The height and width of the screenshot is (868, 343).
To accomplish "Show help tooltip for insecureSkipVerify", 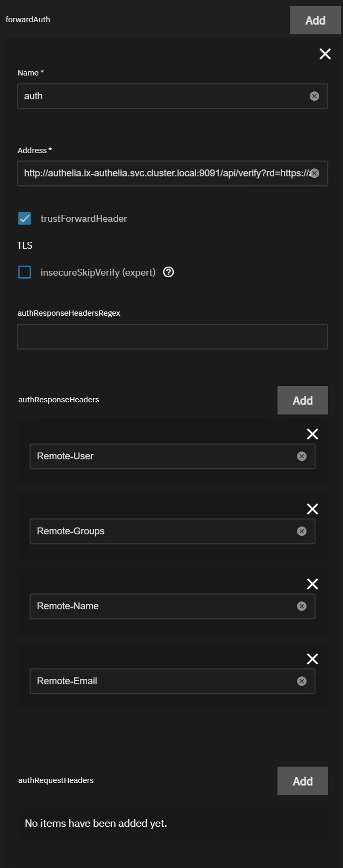I will (x=169, y=272).
